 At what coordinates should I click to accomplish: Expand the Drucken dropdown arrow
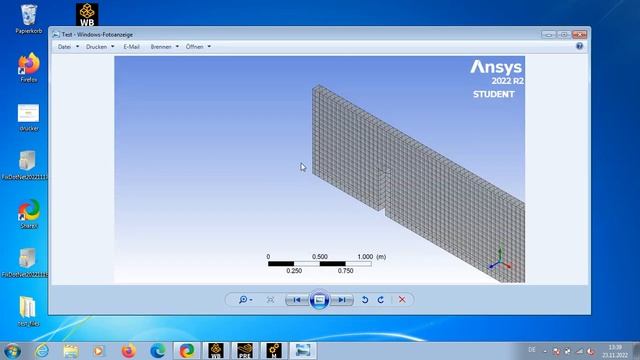point(113,47)
